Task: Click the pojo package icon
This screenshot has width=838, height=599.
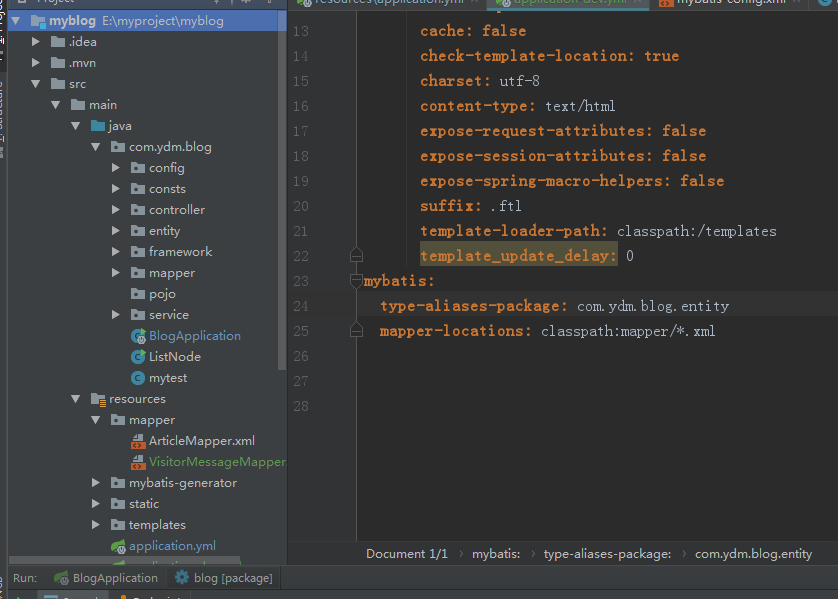Action: (138, 294)
